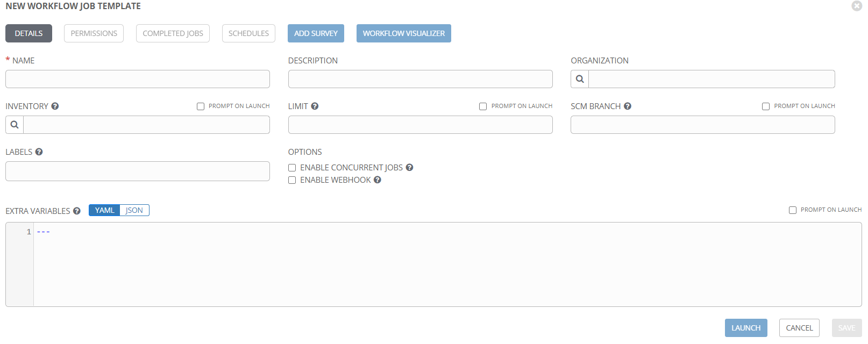
Task: Check the Enable Concurrent Jobs option
Action: pos(292,168)
